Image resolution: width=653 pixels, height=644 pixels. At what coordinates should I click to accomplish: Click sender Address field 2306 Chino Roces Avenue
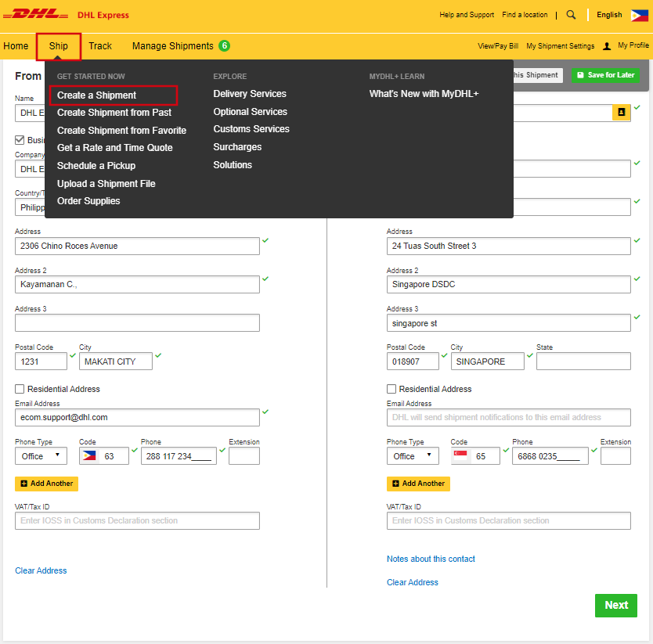click(137, 246)
